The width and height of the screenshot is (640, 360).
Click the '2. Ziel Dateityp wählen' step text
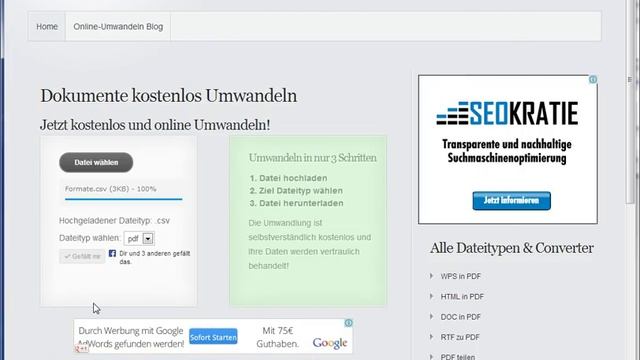pos(296,191)
